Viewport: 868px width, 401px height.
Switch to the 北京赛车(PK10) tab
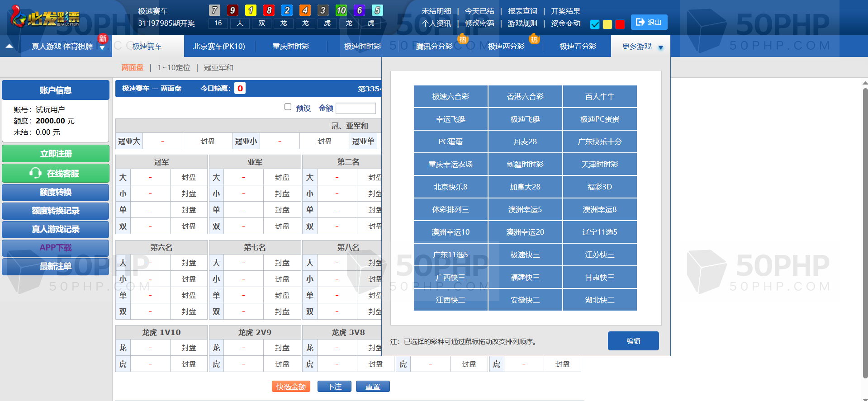tap(219, 46)
